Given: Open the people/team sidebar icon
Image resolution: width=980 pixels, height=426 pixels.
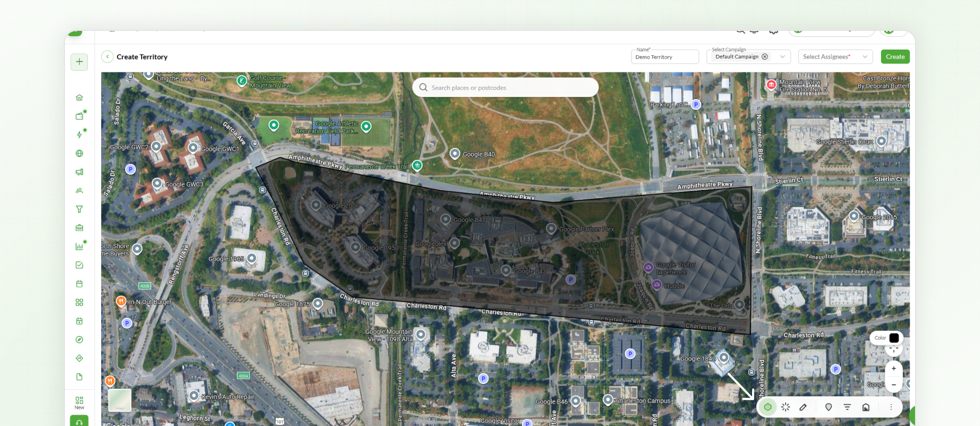Looking at the screenshot, I should (x=79, y=191).
